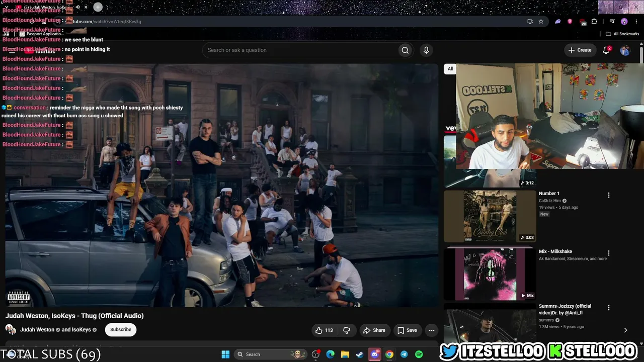Image resolution: width=644 pixels, height=362 pixels.
Task: Click the Mix - Milkshake title
Action: [x=555, y=251]
